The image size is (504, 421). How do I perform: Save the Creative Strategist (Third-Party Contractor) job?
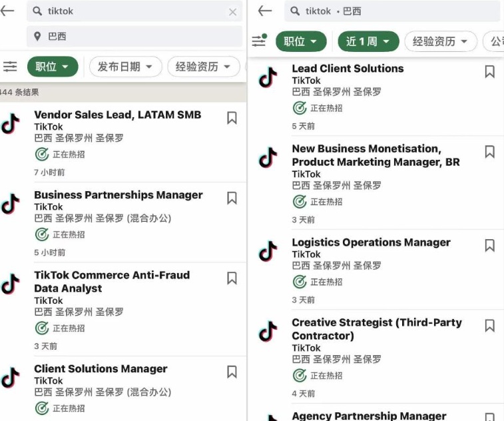coord(489,326)
